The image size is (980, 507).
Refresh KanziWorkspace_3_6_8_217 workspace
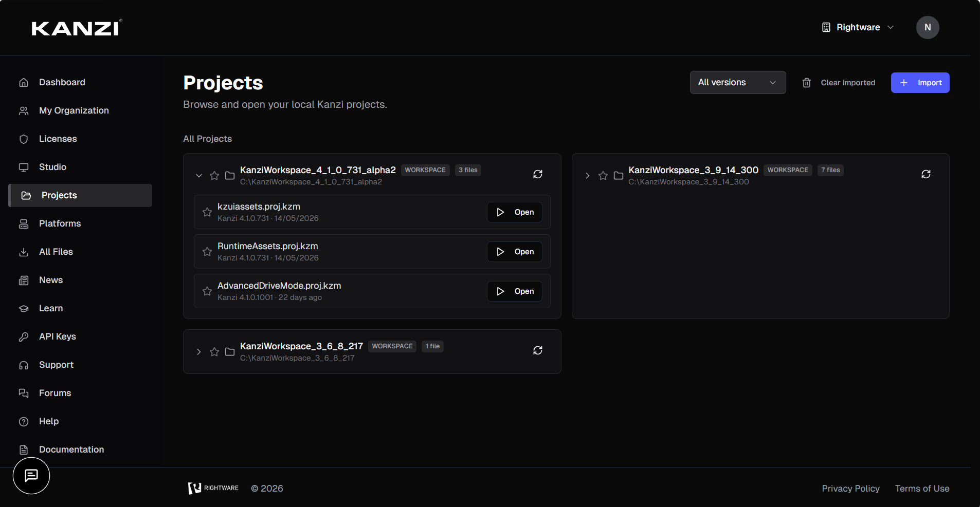click(538, 350)
